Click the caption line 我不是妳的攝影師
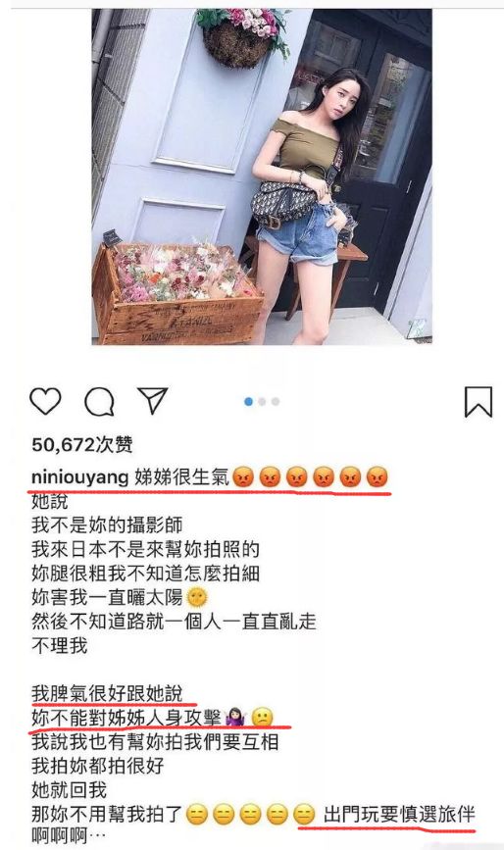 [107, 525]
